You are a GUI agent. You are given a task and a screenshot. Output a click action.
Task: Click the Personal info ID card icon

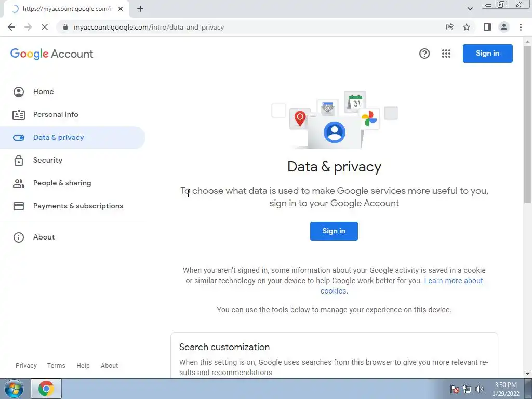[x=19, y=115]
